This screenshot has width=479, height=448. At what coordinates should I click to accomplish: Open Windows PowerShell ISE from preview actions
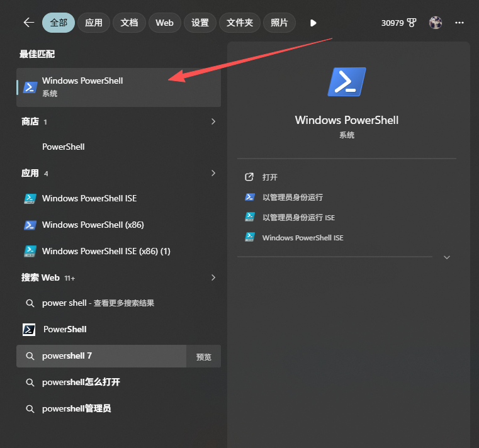coord(303,238)
